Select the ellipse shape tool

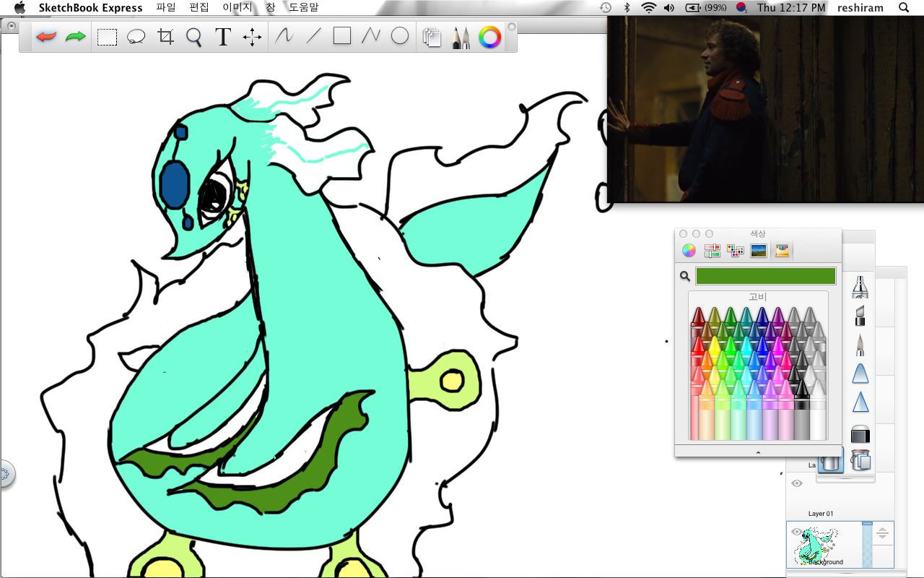(400, 36)
